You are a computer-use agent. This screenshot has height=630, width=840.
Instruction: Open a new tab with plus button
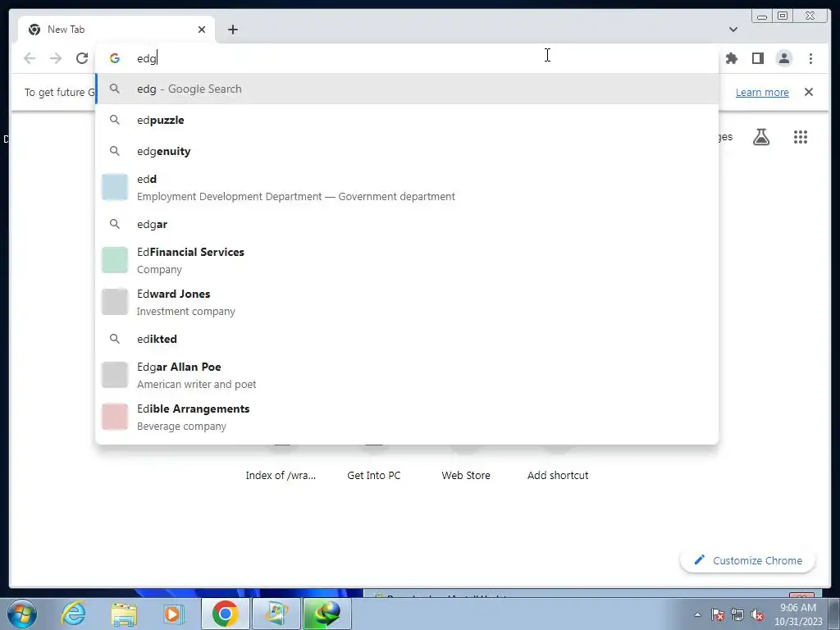232,30
